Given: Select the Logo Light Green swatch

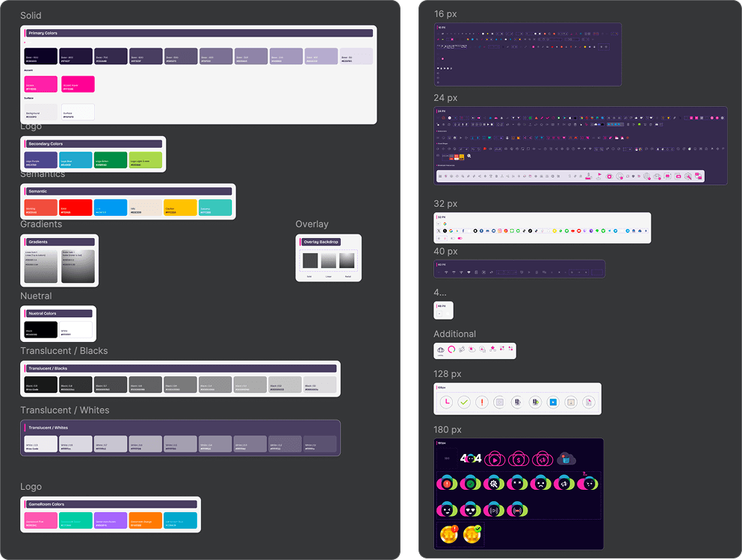Looking at the screenshot, I should tap(145, 160).
